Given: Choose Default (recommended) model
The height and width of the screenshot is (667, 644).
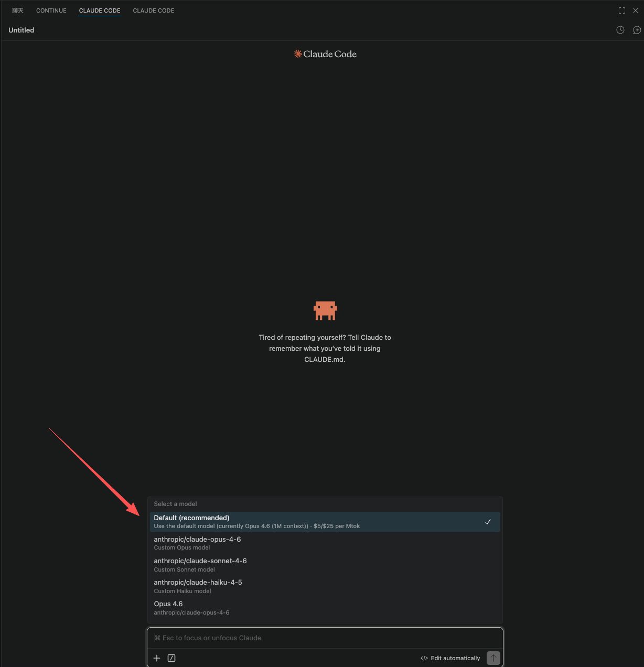Looking at the screenshot, I should tap(325, 522).
